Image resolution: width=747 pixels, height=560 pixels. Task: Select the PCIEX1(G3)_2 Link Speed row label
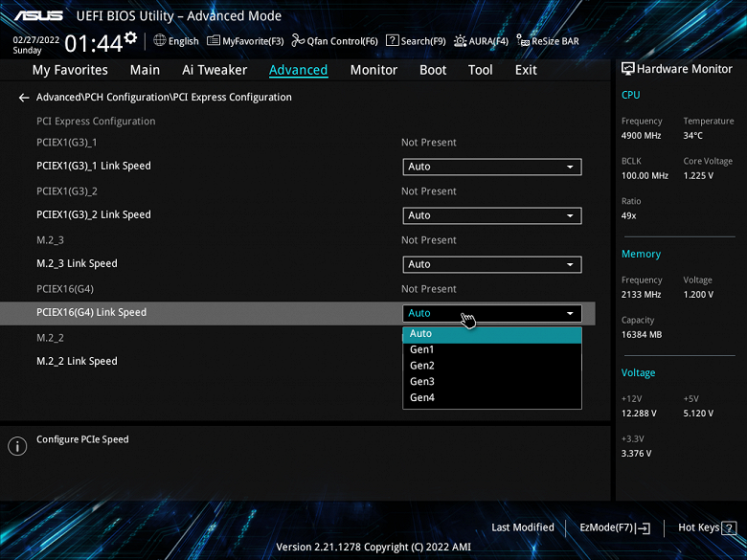pyautogui.click(x=94, y=214)
